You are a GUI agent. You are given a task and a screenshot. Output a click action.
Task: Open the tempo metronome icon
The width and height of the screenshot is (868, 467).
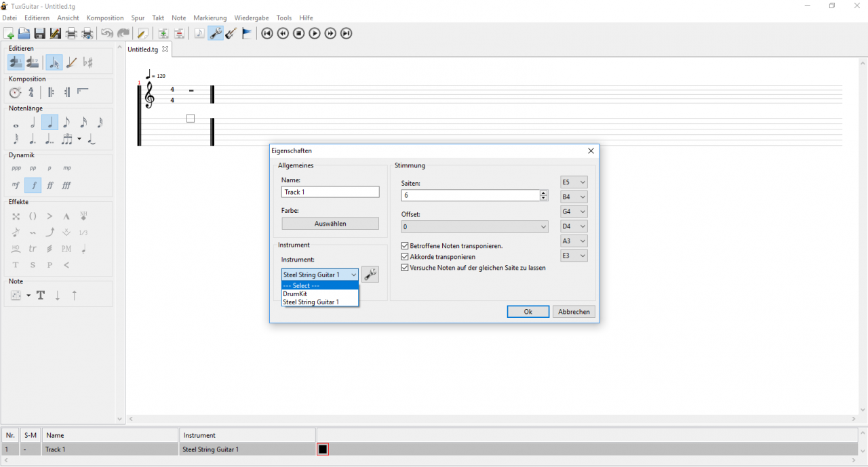[x=16, y=92]
